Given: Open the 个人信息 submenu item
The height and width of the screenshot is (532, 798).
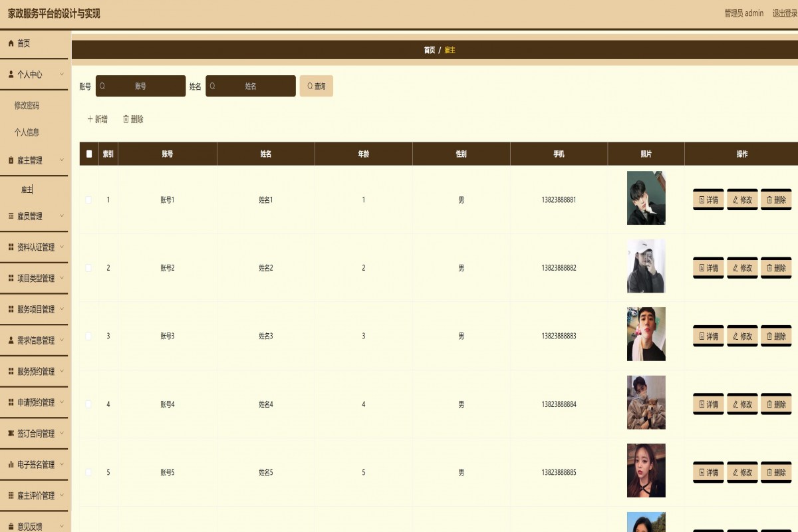Looking at the screenshot, I should [x=27, y=132].
